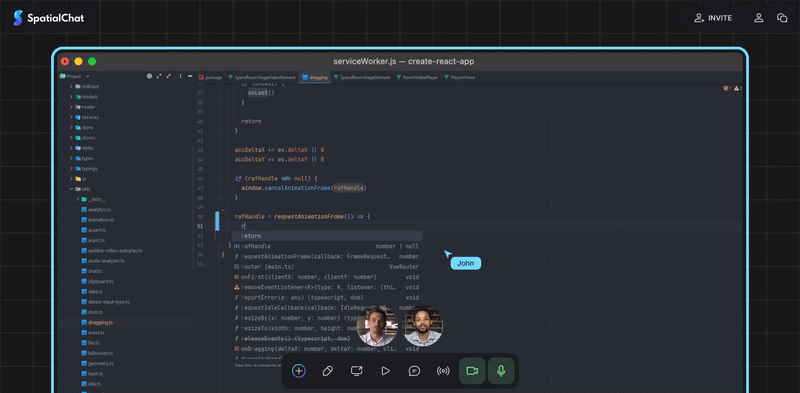Expand the store folder
This screenshot has width=800, height=393.
[x=71, y=127]
